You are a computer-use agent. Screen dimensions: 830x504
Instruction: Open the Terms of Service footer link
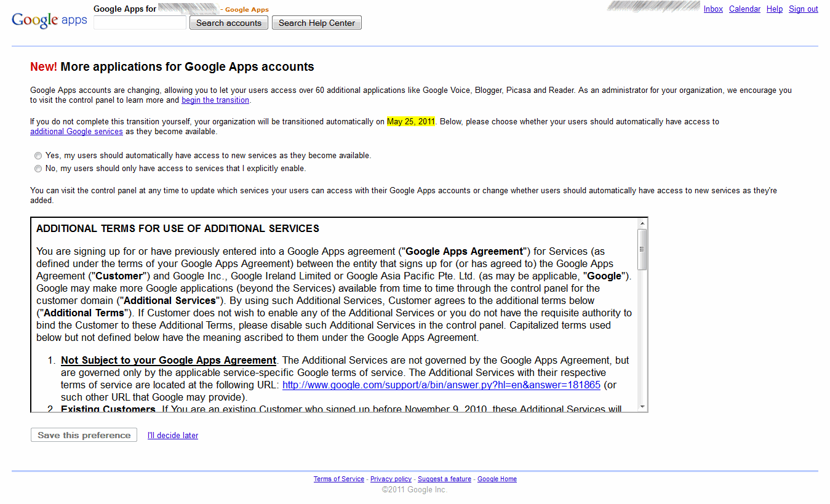[339, 479]
